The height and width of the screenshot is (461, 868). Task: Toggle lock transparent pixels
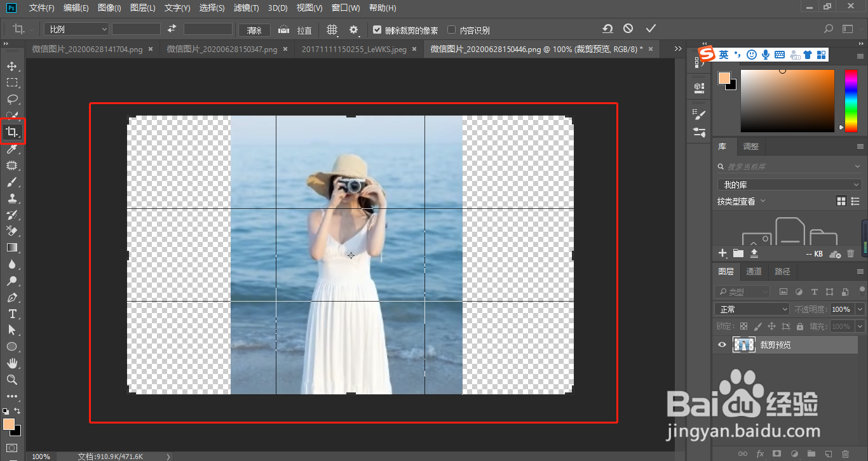point(743,326)
